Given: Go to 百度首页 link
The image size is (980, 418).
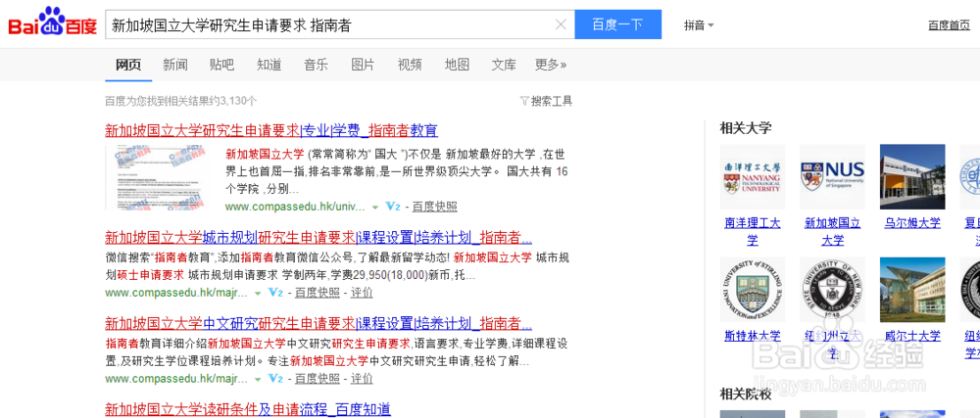Looking at the screenshot, I should tap(949, 25).
